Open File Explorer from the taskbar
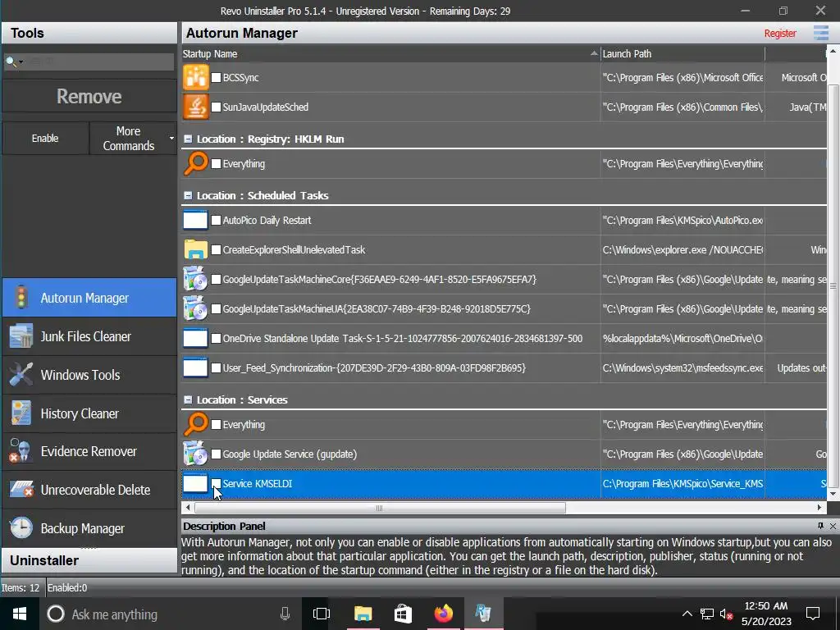 pos(363,614)
